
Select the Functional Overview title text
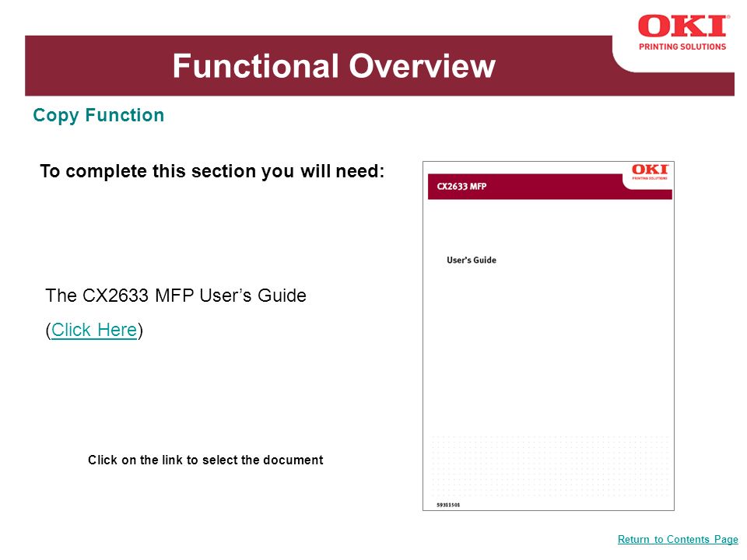334,65
